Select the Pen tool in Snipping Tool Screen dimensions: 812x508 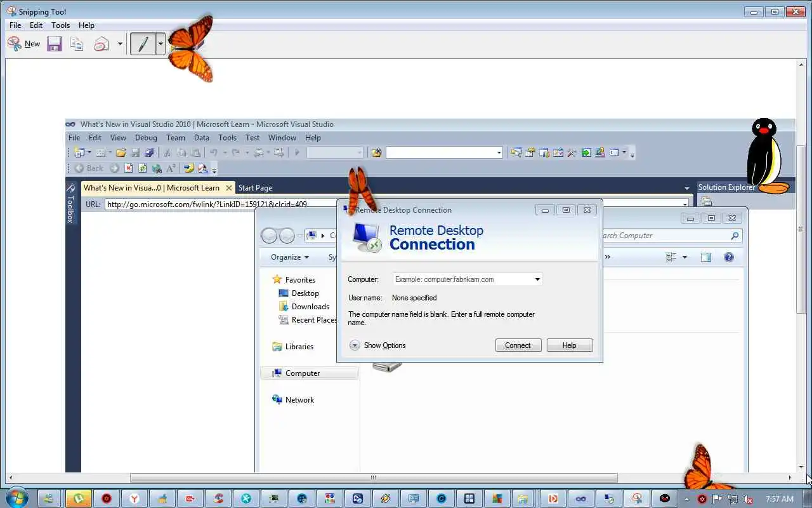(143, 44)
